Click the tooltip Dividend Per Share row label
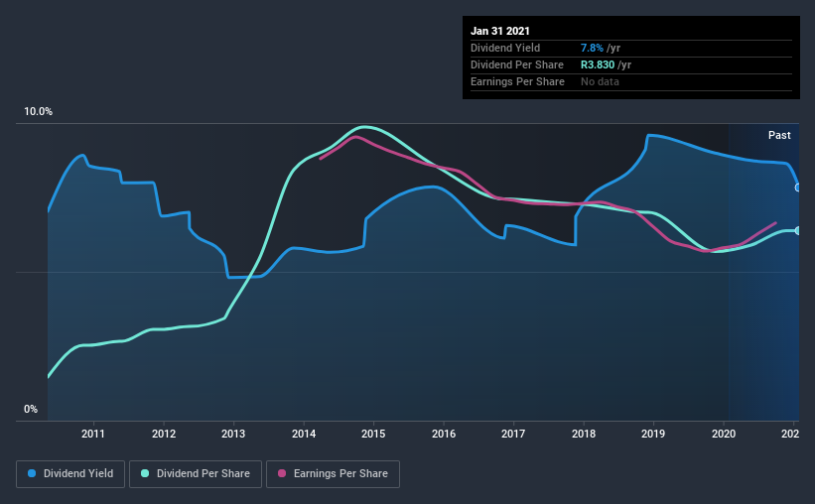Viewport: 815px width, 504px height. pos(516,64)
